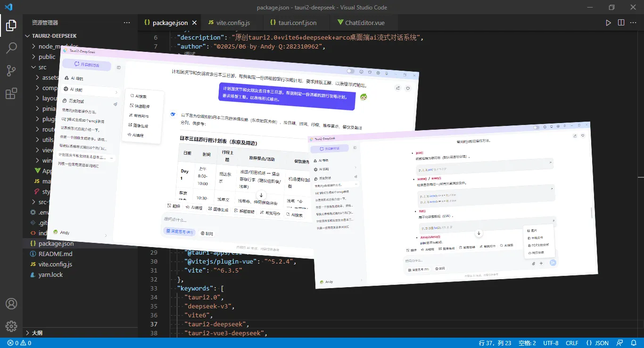The image size is (644, 348).
Task: Open yarn.lock in the Explorer tree
Action: [50, 274]
